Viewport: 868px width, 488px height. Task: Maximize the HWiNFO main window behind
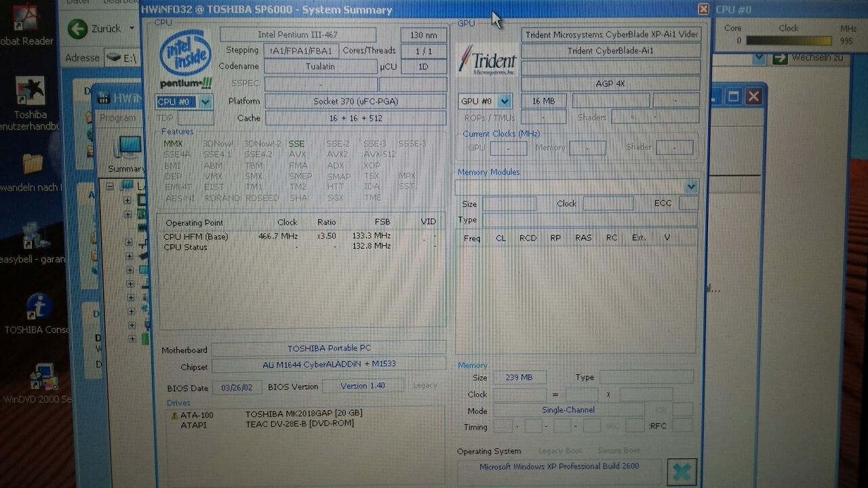[x=734, y=98]
